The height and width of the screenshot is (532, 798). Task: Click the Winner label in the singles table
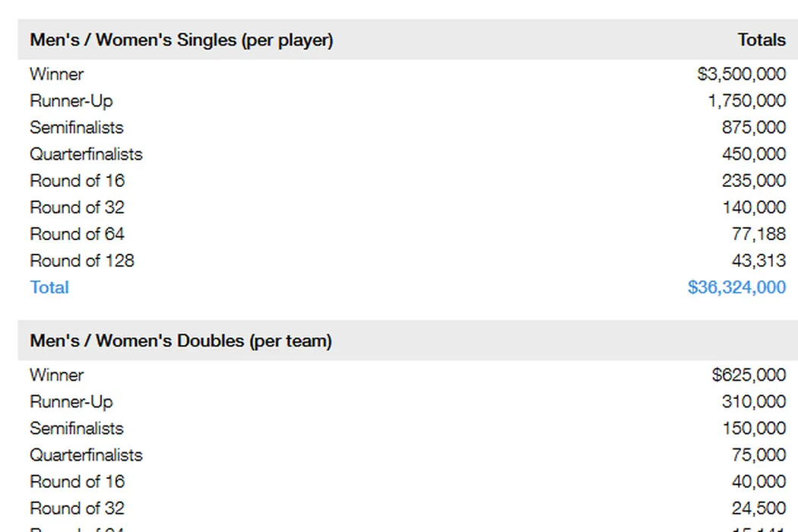tap(57, 74)
